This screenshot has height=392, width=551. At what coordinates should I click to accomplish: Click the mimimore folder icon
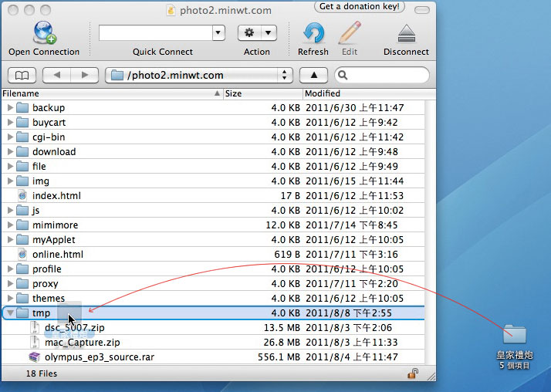click(22, 225)
